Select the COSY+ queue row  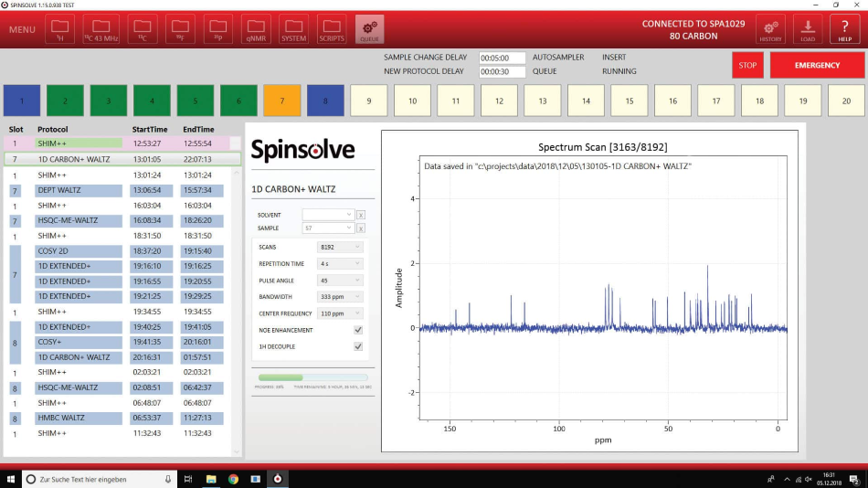130,342
